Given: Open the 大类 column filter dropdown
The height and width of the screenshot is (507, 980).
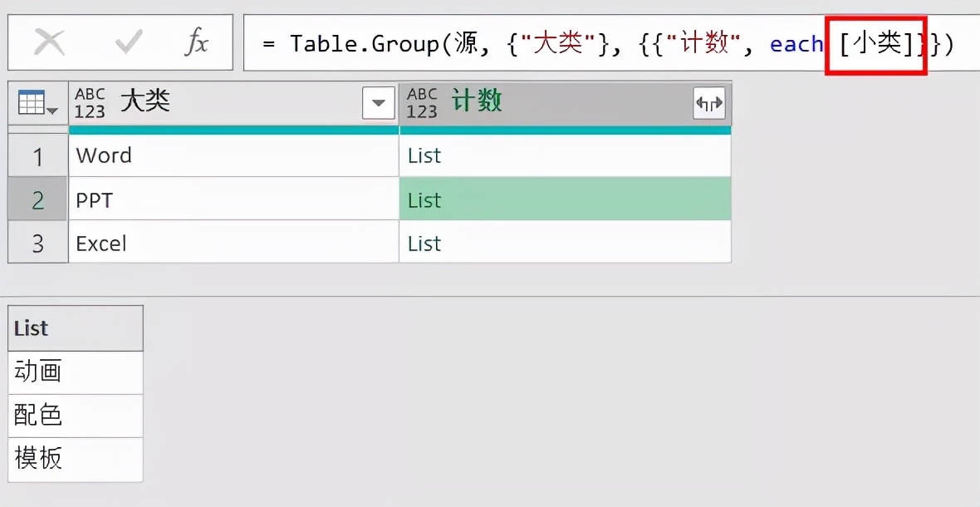Looking at the screenshot, I should click(379, 103).
